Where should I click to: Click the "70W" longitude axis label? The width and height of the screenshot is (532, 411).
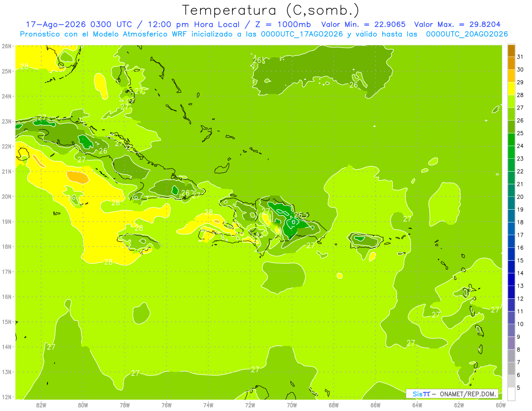click(292, 405)
